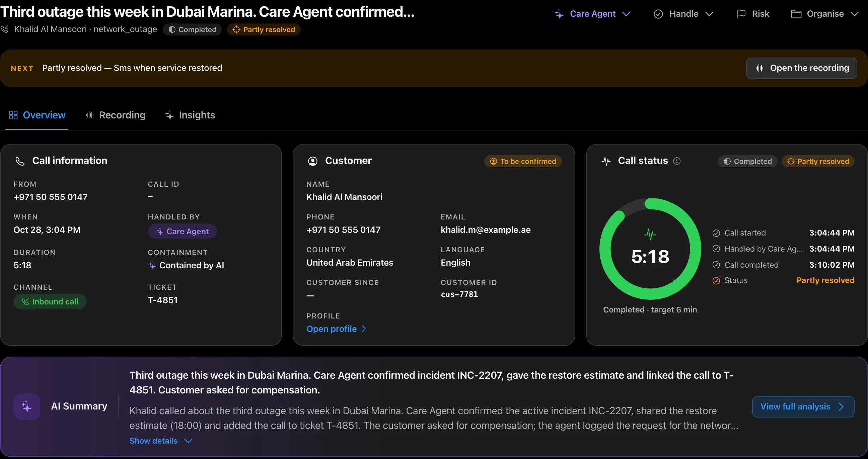Click the orange Status check icon

click(x=716, y=281)
